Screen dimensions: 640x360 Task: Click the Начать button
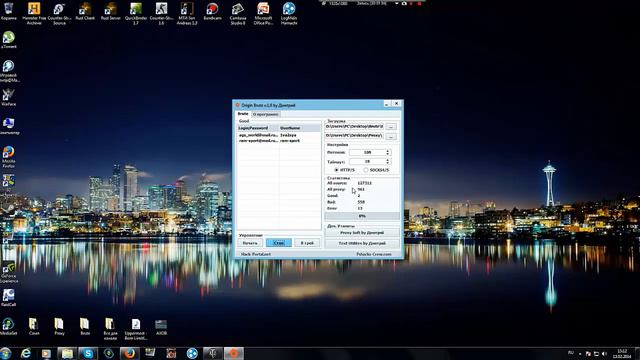pyautogui.click(x=250, y=243)
